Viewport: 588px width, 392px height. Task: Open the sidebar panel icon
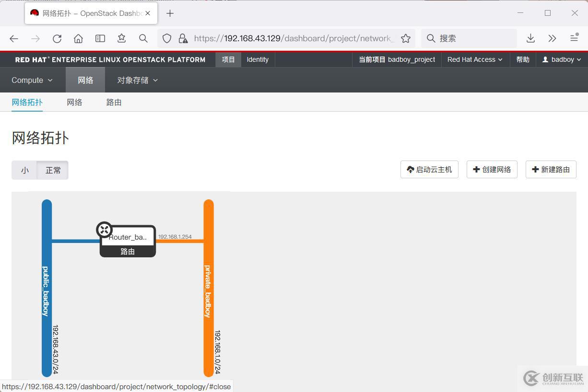coord(100,38)
